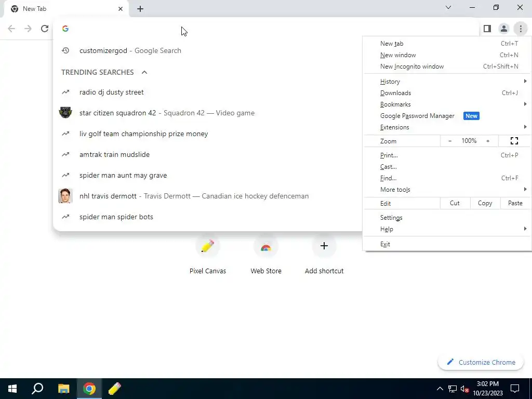
Task: Open the Windows Start menu
Action: tap(12, 389)
